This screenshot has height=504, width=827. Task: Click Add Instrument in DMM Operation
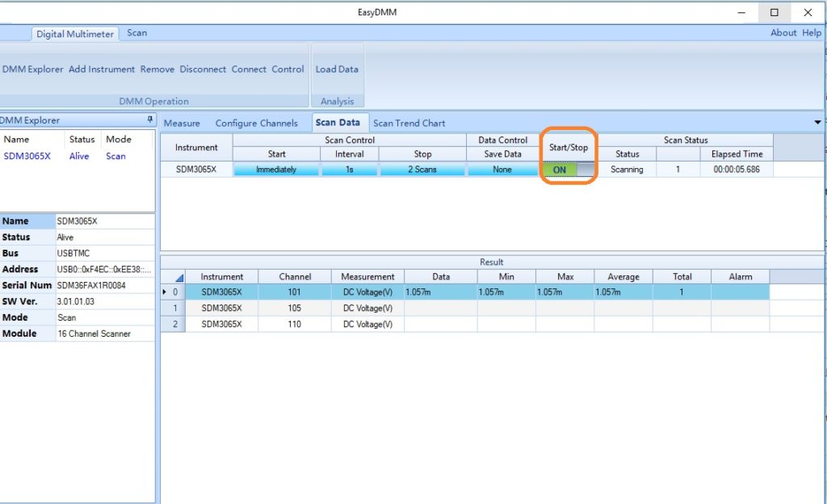tap(102, 69)
